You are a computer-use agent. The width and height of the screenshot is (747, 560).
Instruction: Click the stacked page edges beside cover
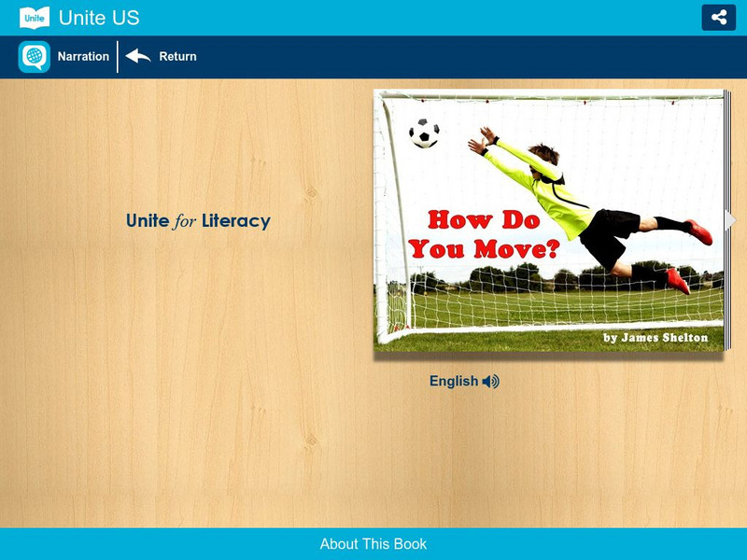727,220
